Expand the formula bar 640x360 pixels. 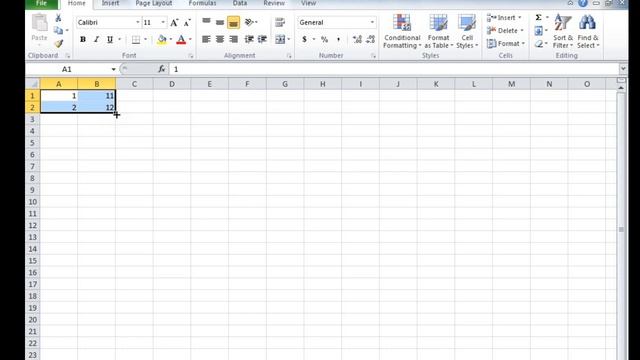click(623, 69)
